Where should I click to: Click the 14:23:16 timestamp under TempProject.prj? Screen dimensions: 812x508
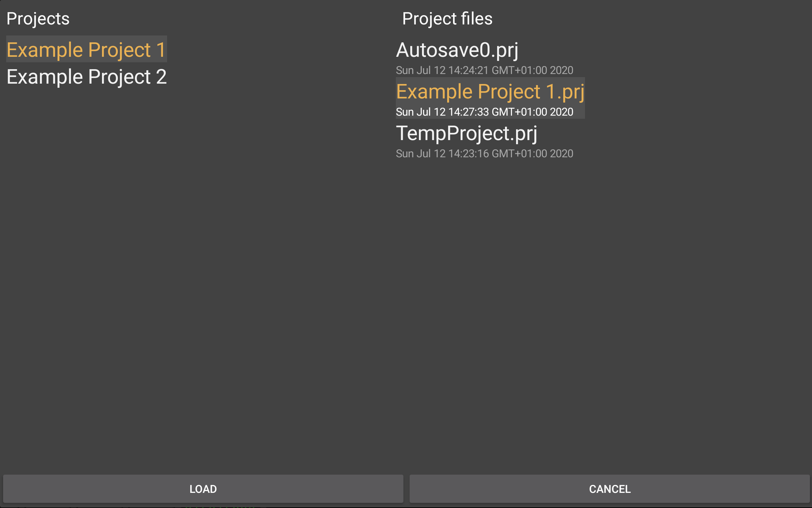tap(484, 154)
